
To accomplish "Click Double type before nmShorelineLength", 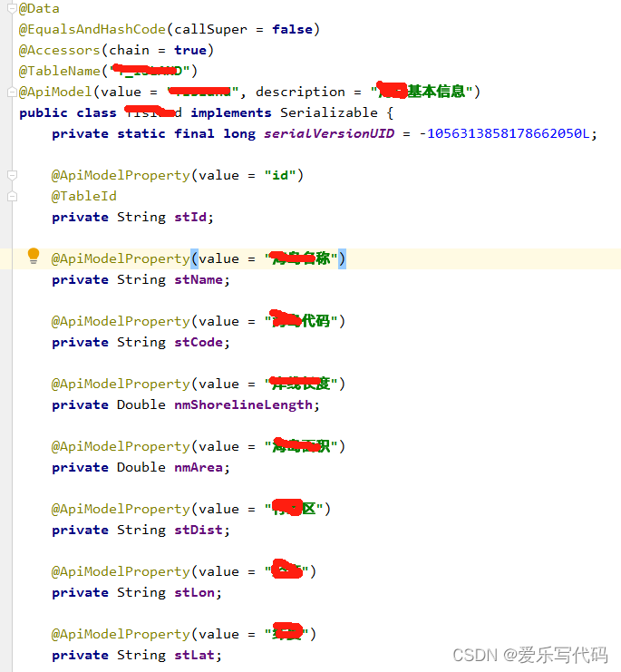I will pyautogui.click(x=141, y=404).
